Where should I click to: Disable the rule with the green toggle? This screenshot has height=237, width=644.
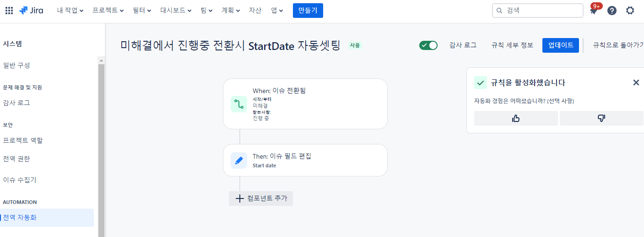pos(428,45)
